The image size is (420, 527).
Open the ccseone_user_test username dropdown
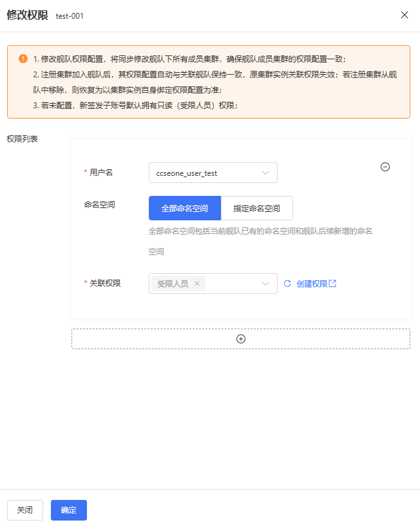pos(213,173)
